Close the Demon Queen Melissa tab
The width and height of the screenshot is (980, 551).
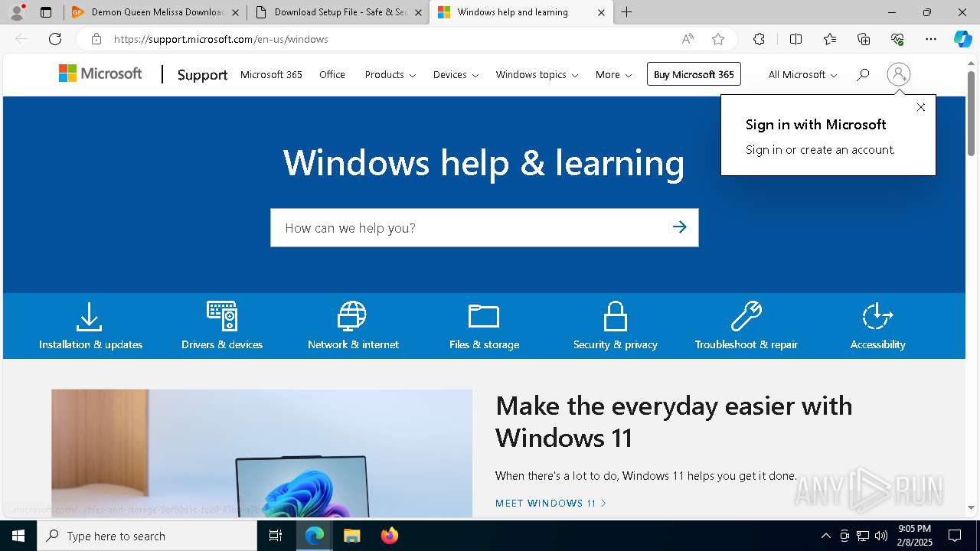pos(235,12)
